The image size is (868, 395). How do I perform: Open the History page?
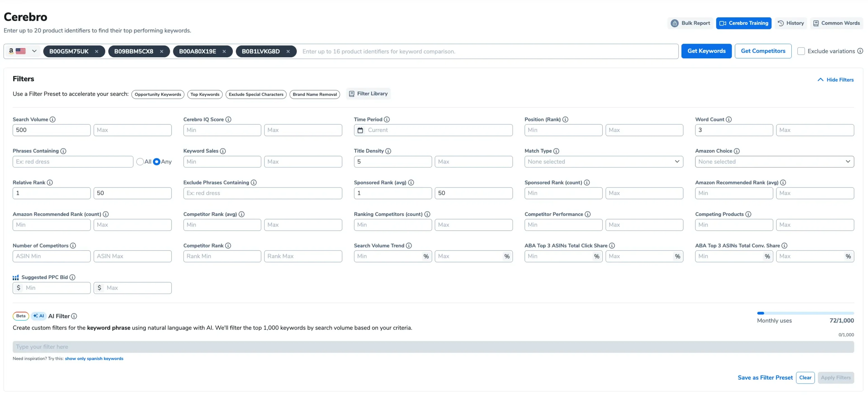click(x=791, y=23)
